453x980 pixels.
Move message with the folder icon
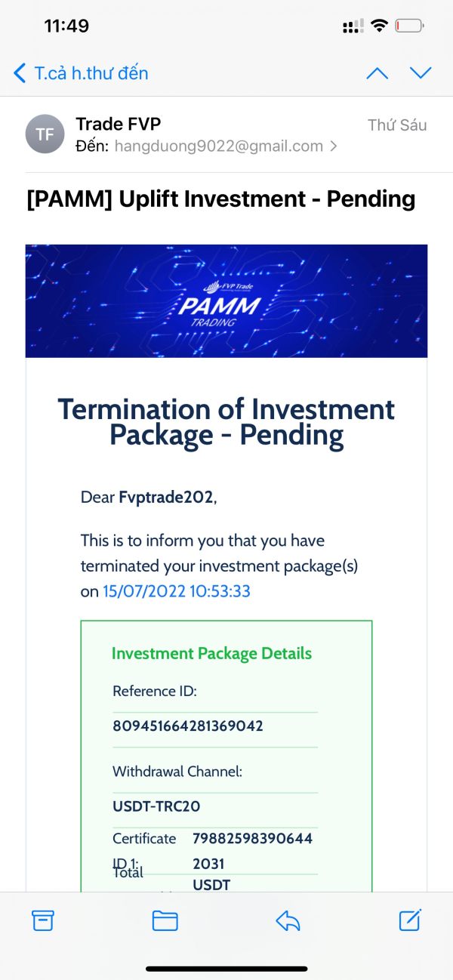click(x=165, y=920)
